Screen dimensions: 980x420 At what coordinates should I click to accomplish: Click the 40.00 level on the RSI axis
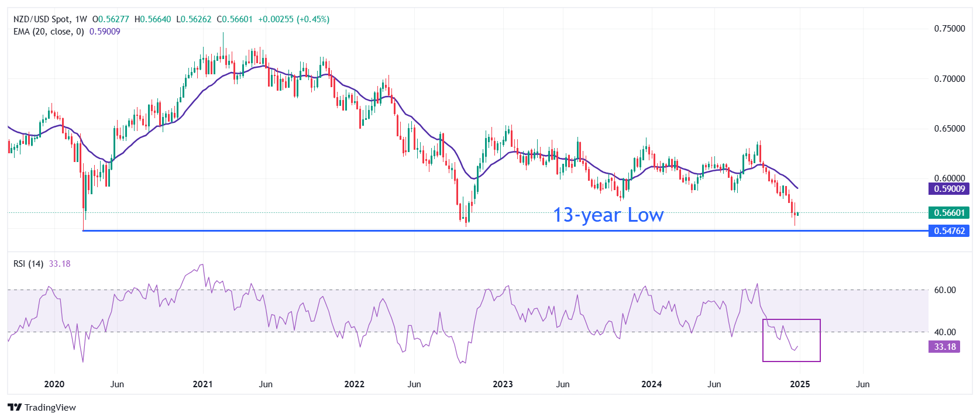click(x=944, y=332)
